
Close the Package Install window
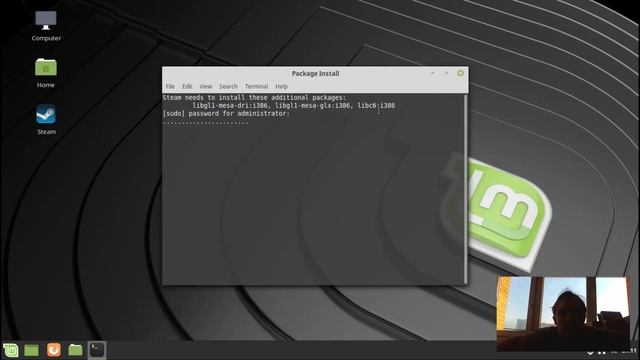(x=460, y=73)
